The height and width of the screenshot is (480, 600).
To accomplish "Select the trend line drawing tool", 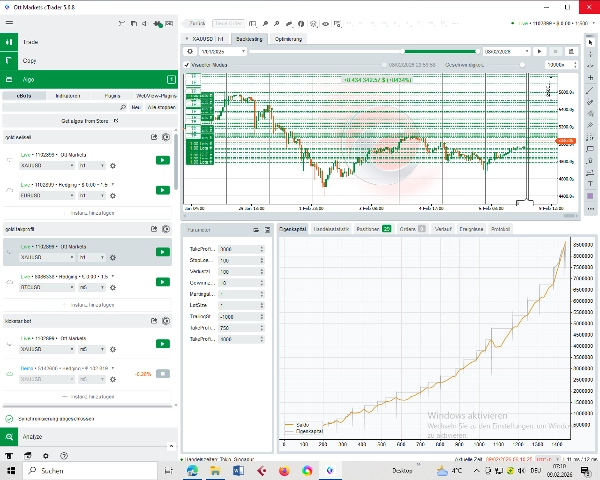I will click(x=590, y=90).
